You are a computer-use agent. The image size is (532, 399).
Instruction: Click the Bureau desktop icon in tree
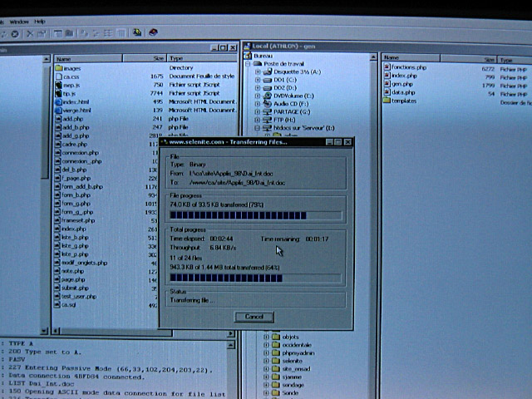pyautogui.click(x=248, y=56)
